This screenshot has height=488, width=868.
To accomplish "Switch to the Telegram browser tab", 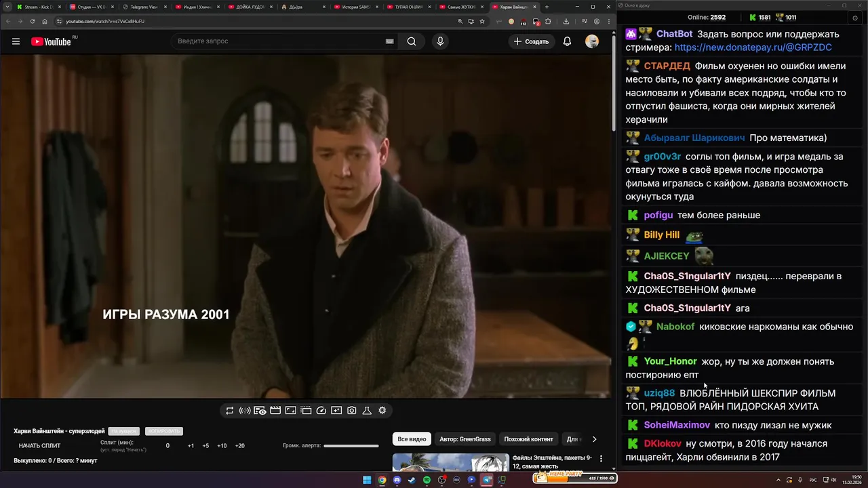I will point(144,7).
